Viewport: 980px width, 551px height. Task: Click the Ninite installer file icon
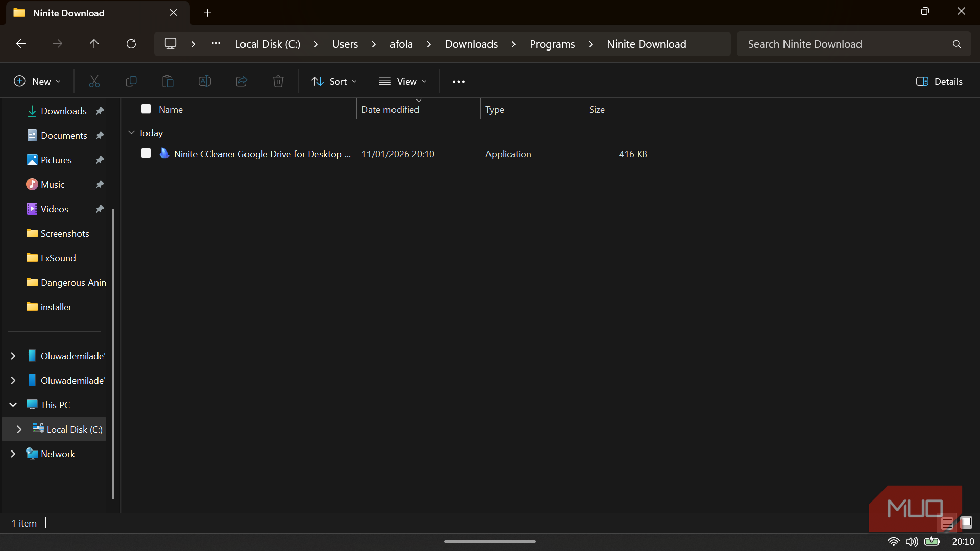point(164,153)
